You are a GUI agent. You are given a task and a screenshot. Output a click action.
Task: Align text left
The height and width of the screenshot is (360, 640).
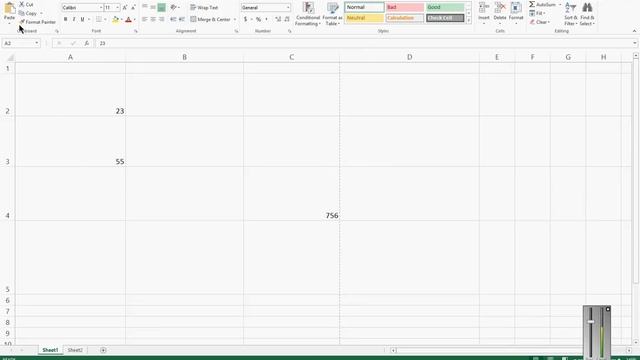click(145, 19)
